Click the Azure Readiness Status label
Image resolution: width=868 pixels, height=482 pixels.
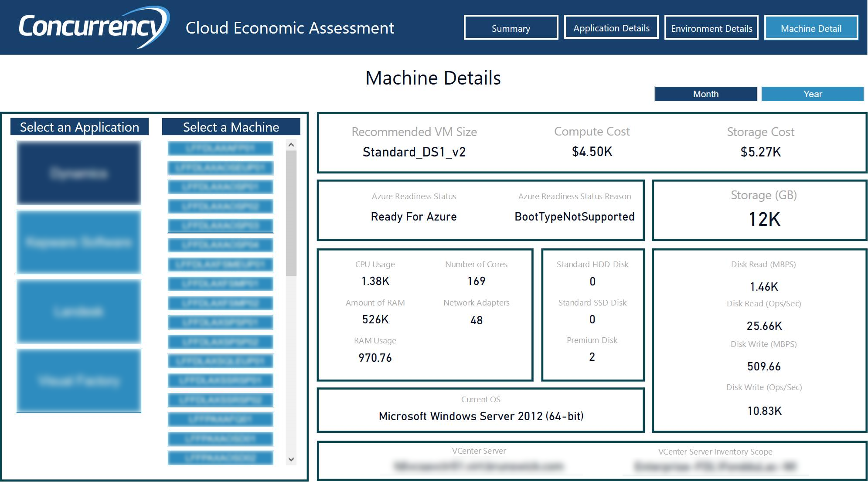414,197
